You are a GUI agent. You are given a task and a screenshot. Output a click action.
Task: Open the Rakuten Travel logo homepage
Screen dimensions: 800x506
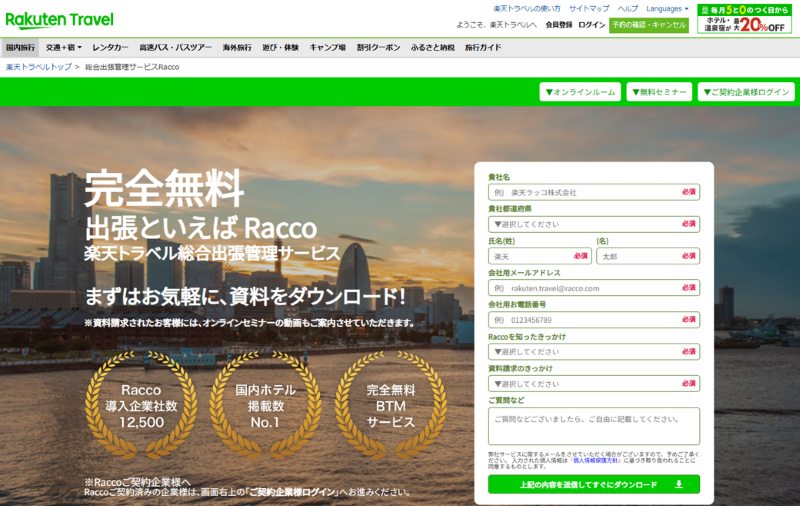(x=60, y=20)
